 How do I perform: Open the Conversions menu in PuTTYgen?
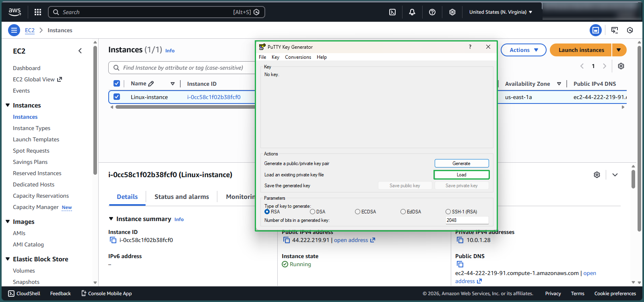(x=298, y=57)
